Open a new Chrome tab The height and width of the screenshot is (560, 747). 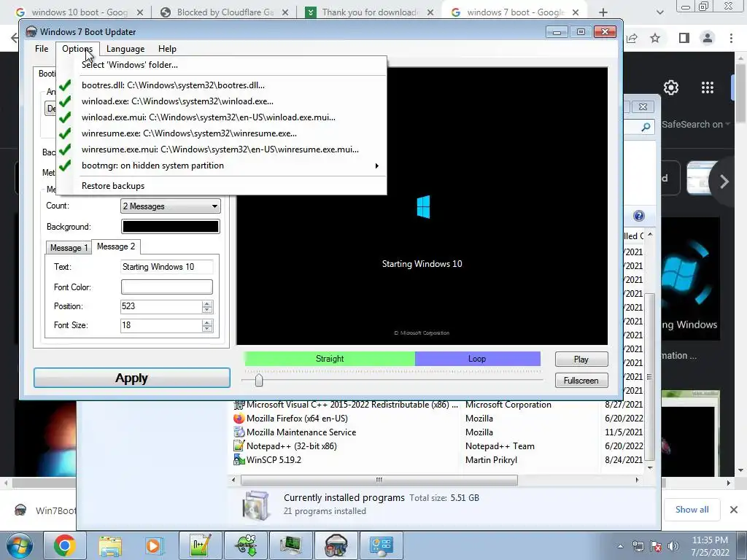(603, 12)
